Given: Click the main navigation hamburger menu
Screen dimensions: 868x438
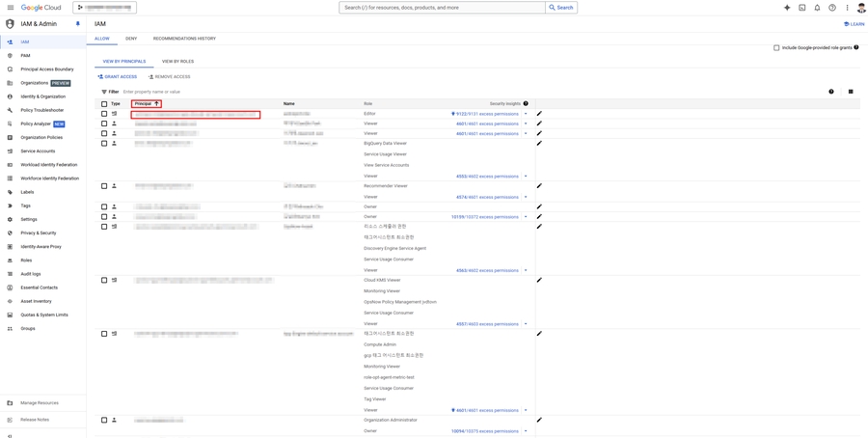Looking at the screenshot, I should (11, 8).
